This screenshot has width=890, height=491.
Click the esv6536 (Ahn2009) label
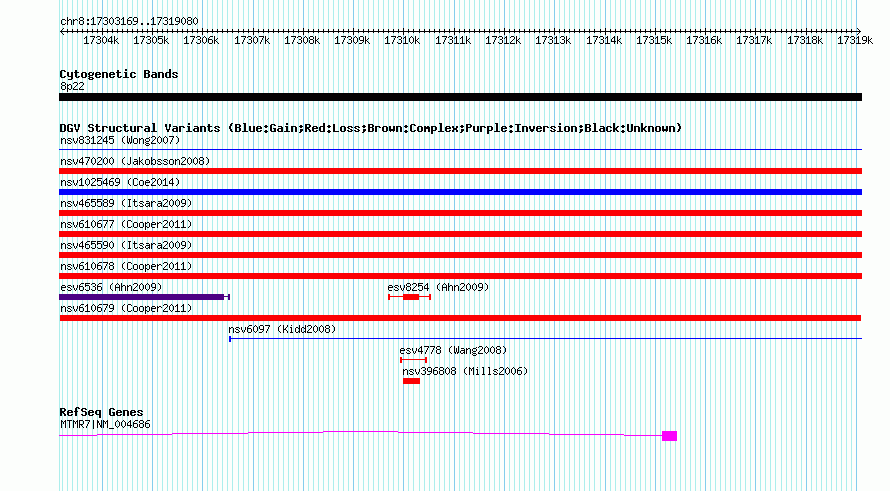click(111, 287)
